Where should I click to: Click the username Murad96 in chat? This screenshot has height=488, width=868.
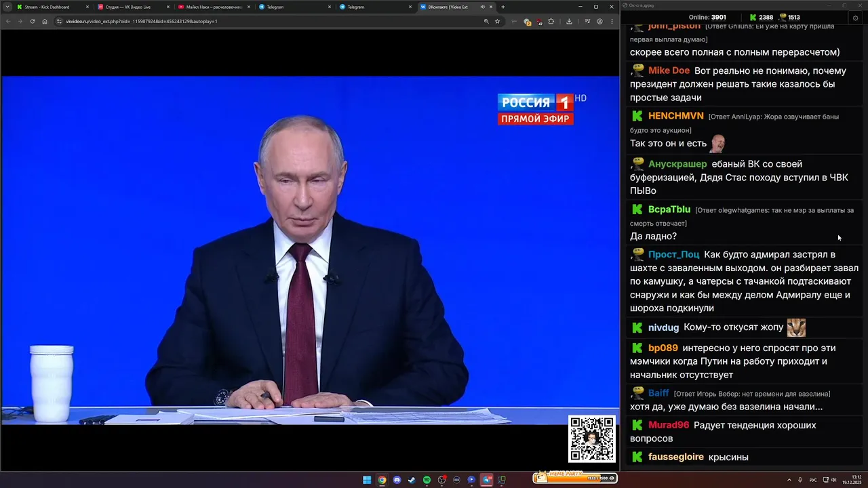[x=669, y=425]
